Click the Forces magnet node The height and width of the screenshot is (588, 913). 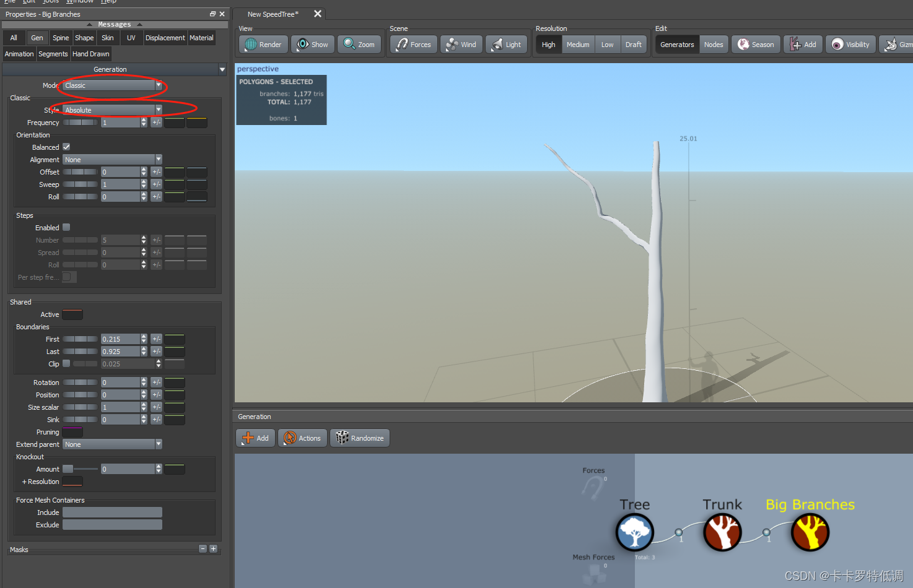tap(593, 488)
